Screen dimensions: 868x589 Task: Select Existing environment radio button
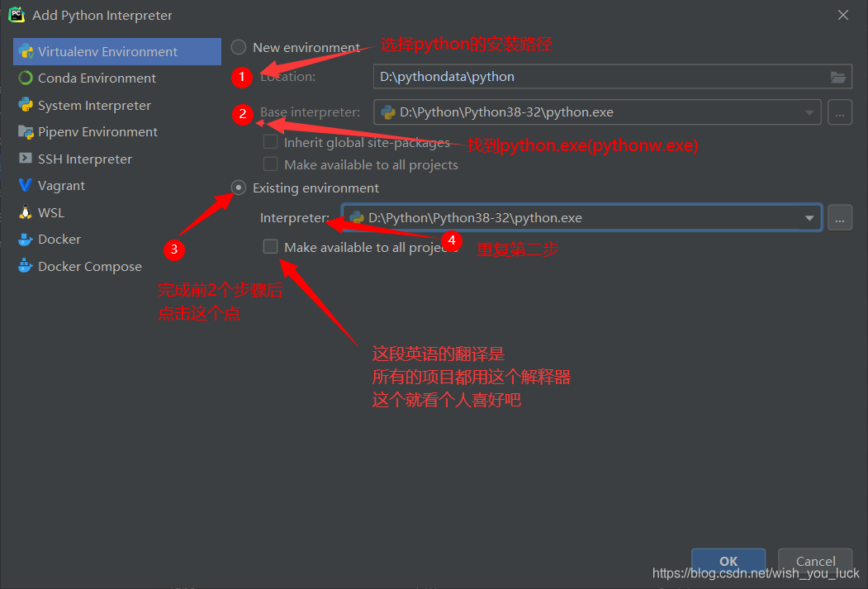[x=239, y=188]
